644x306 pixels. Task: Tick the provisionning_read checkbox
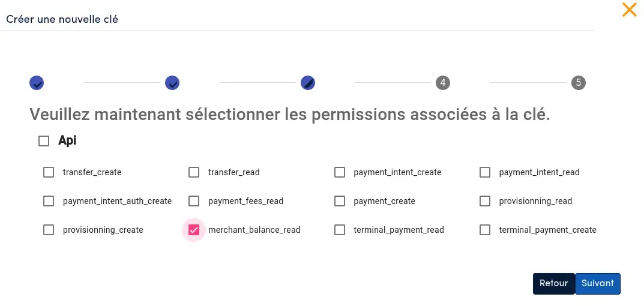coord(485,201)
